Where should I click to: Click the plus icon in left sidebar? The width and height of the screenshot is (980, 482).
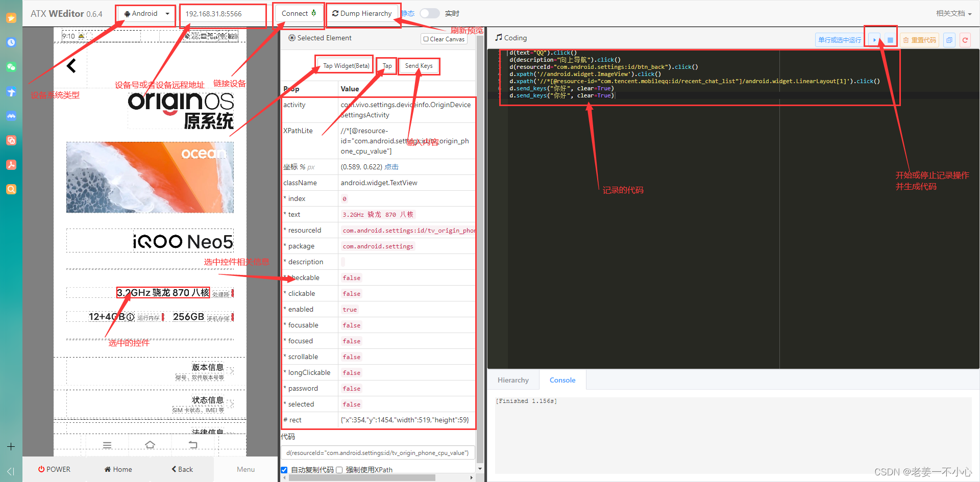(11, 446)
